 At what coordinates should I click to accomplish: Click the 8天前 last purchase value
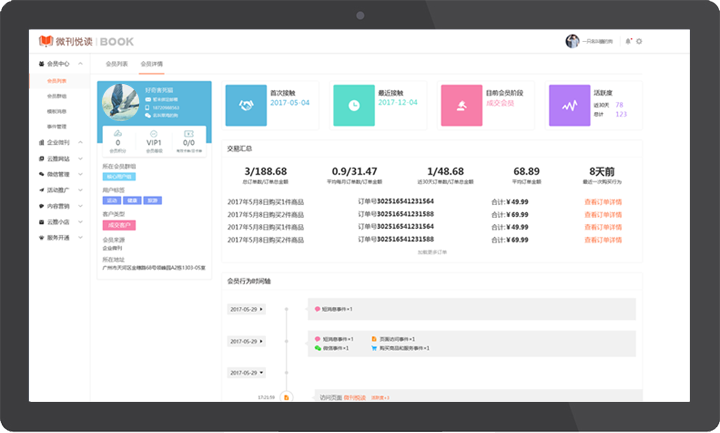click(602, 171)
